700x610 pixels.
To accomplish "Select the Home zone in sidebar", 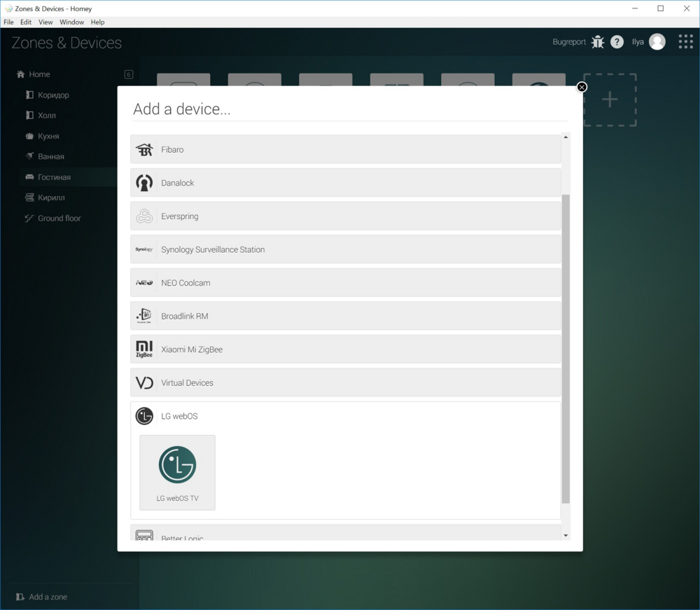I will [39, 74].
